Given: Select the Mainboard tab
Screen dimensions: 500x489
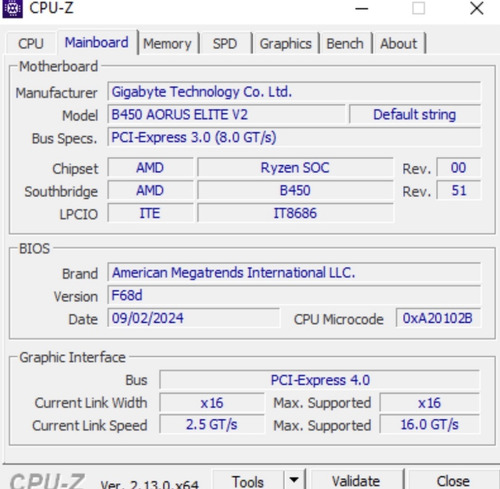Looking at the screenshot, I should tap(97, 43).
